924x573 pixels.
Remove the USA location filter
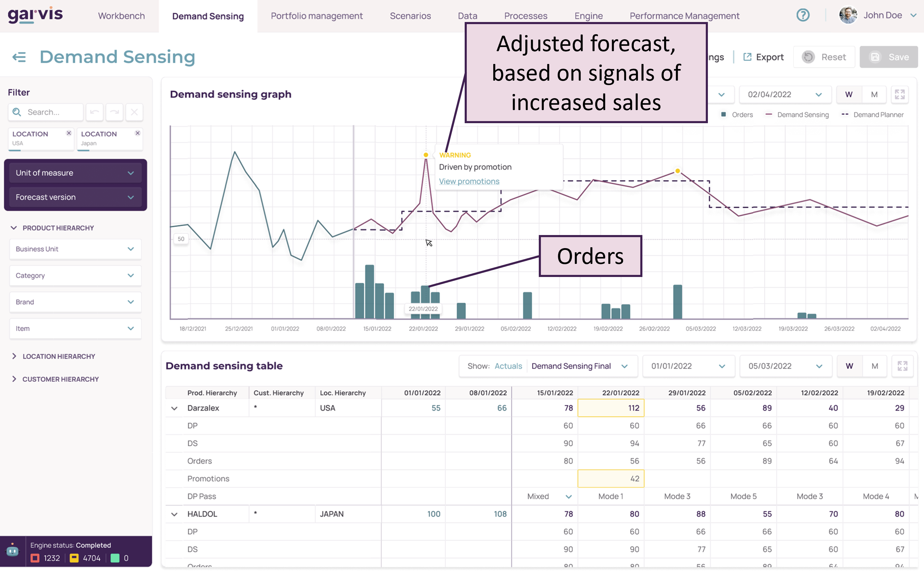[69, 133]
